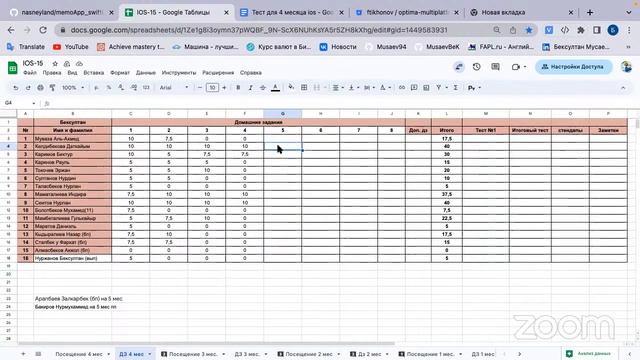Click the Анализ данных explore button

[x=589, y=353]
